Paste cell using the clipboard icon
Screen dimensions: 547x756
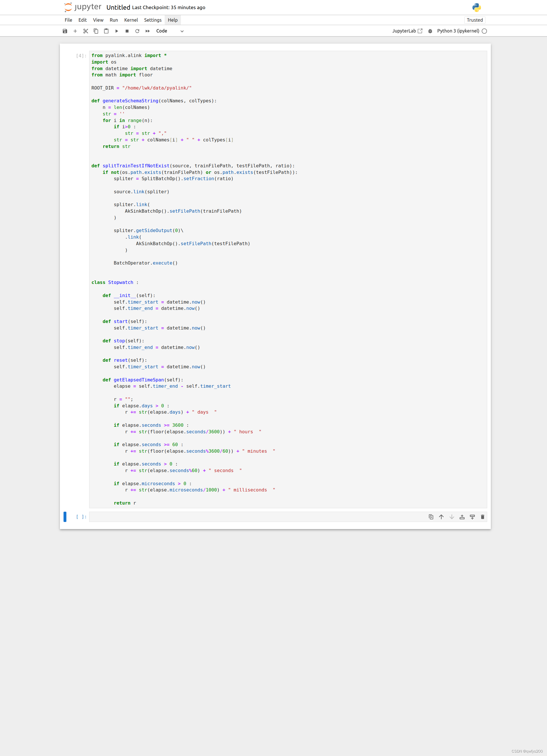click(x=106, y=31)
